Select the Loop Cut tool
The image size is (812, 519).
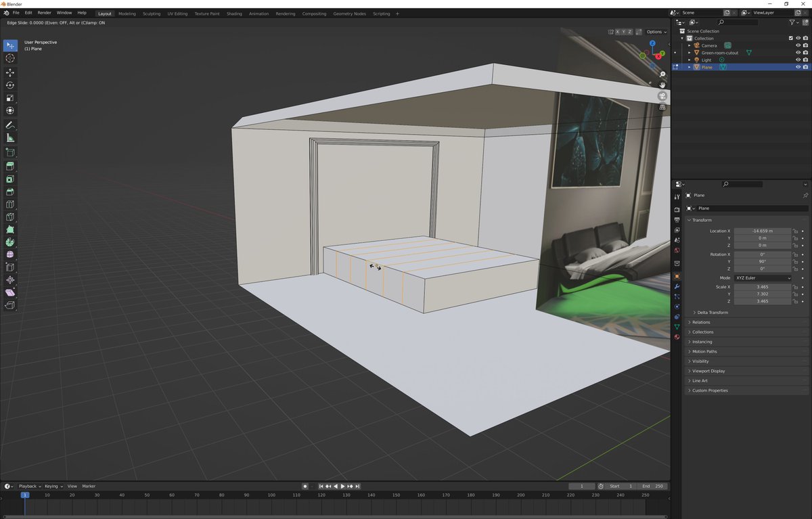[10, 204]
